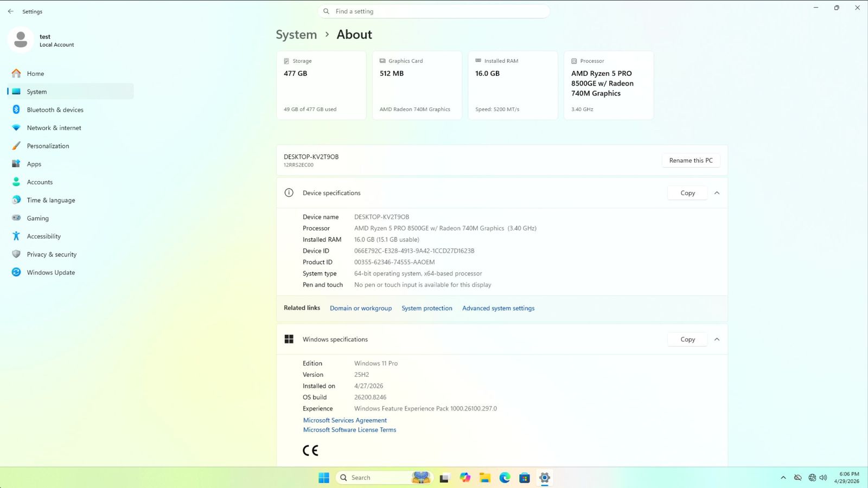Viewport: 868px width, 488px height.
Task: Collapse the Windows specifications section
Action: (x=717, y=339)
